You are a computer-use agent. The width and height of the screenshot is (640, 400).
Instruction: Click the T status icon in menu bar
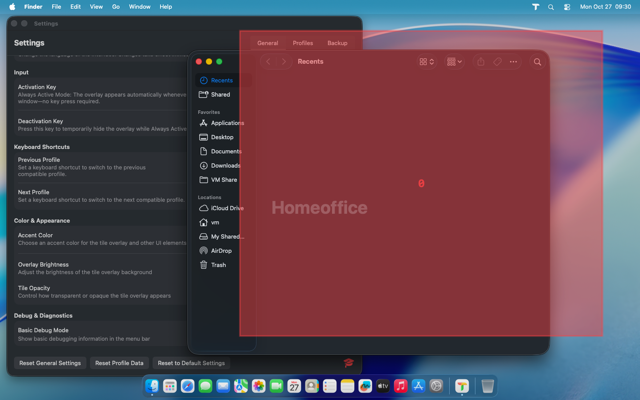536,7
